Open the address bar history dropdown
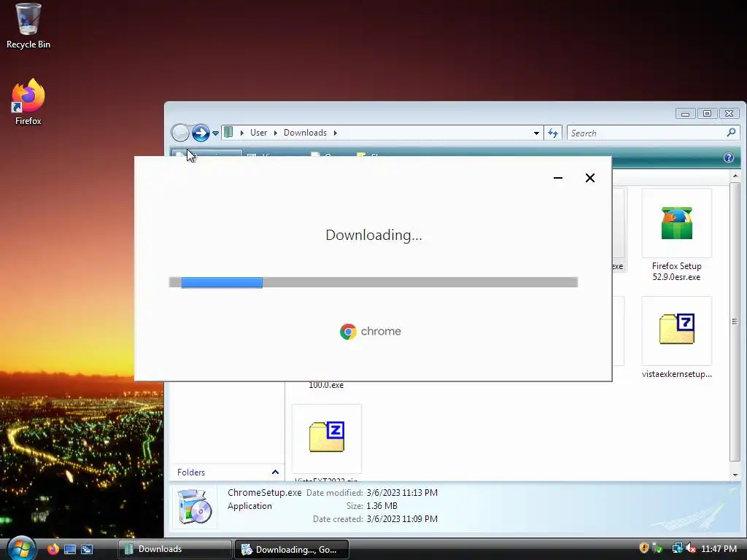The image size is (747, 560). [x=536, y=133]
